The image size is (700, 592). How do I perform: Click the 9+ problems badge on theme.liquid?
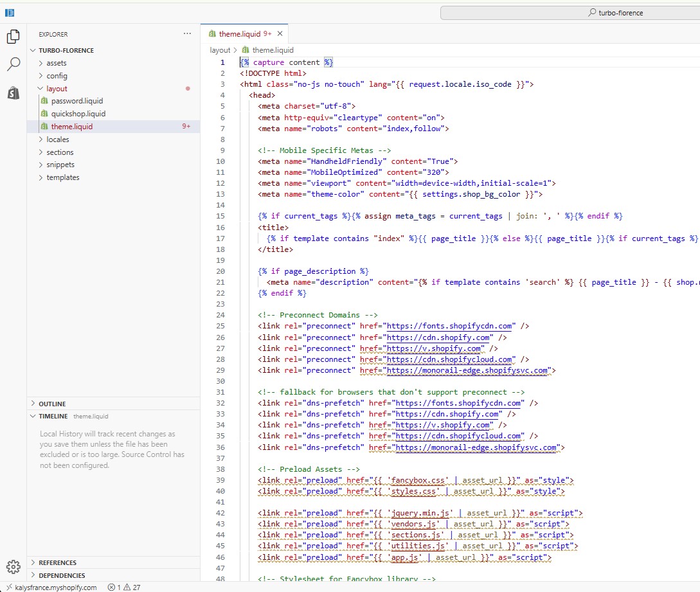[186, 127]
